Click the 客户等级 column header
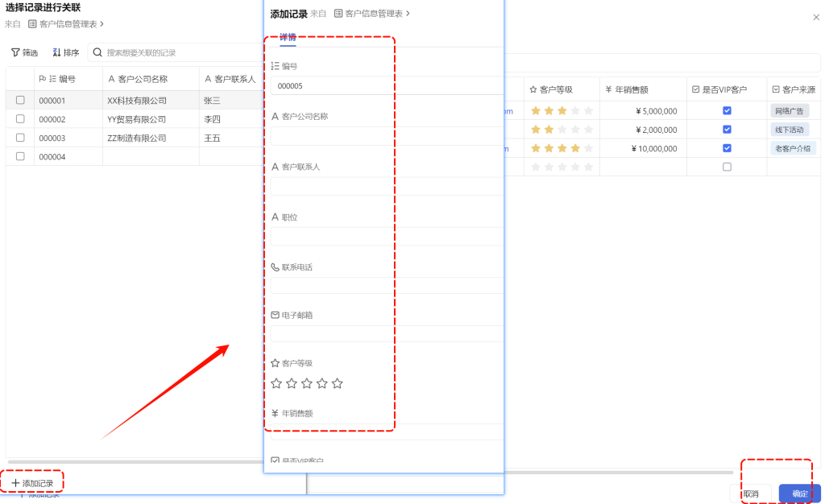The image size is (825, 504). point(562,89)
